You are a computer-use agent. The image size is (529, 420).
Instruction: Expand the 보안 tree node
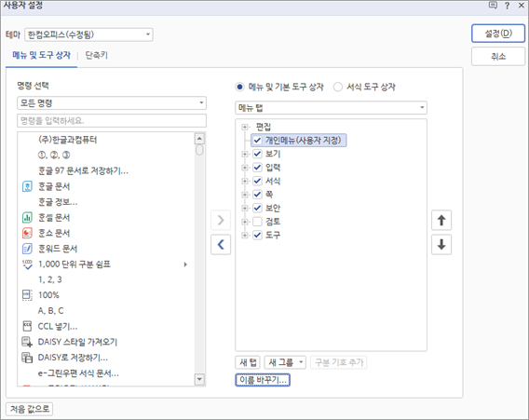pos(245,208)
